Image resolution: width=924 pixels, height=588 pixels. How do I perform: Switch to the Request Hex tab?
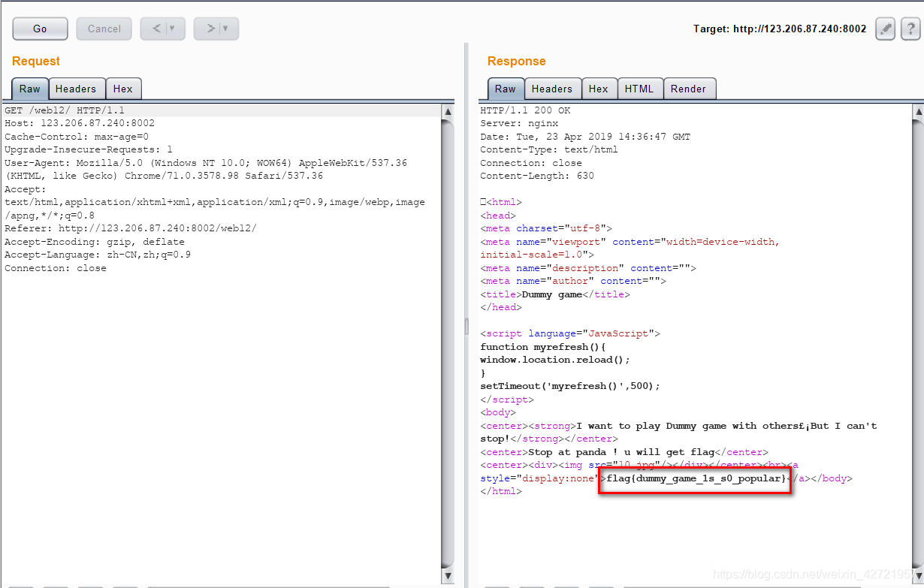tap(123, 89)
